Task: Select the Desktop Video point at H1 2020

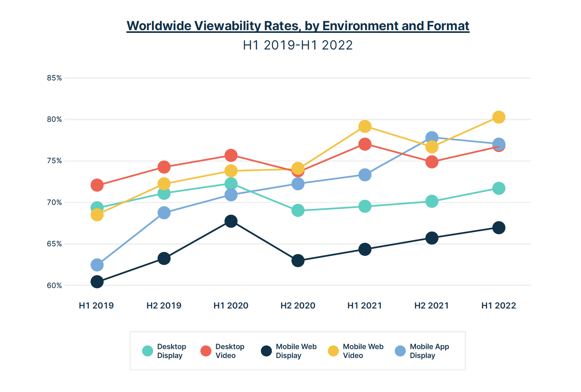Action: click(231, 155)
